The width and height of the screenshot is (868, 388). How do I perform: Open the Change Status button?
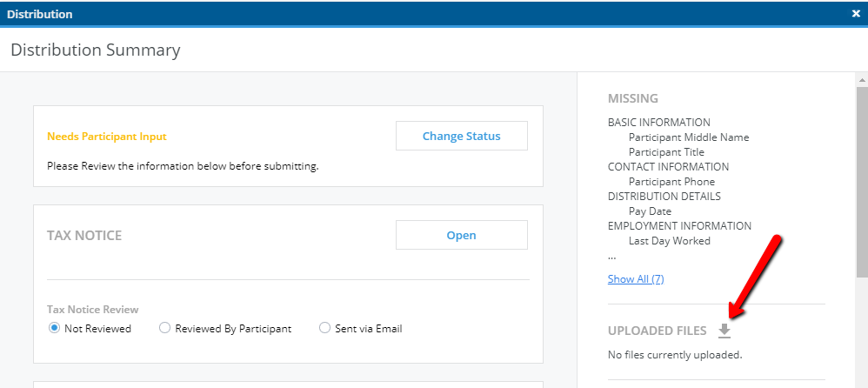click(462, 137)
